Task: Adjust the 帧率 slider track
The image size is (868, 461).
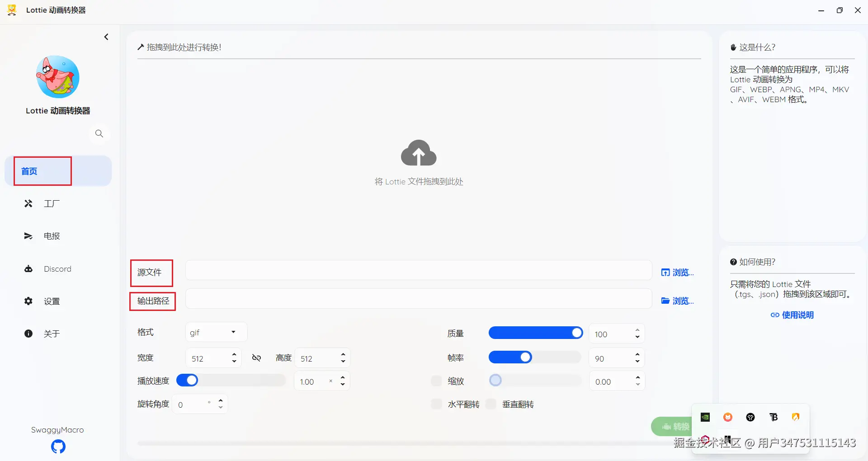Action: tap(535, 358)
